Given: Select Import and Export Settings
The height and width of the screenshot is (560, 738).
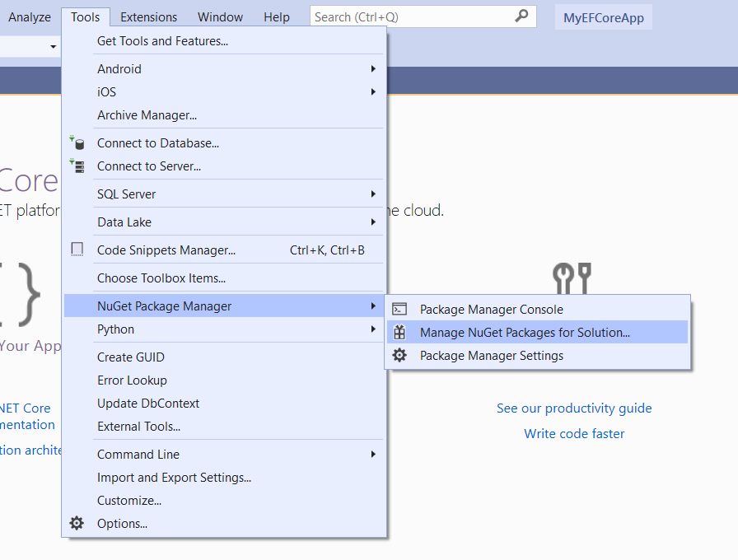Looking at the screenshot, I should 224,477.
